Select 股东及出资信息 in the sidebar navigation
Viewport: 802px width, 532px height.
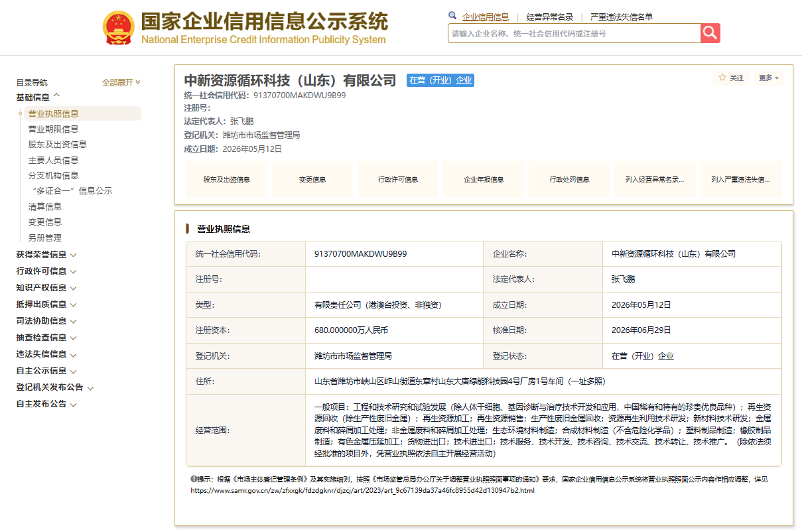57,144
